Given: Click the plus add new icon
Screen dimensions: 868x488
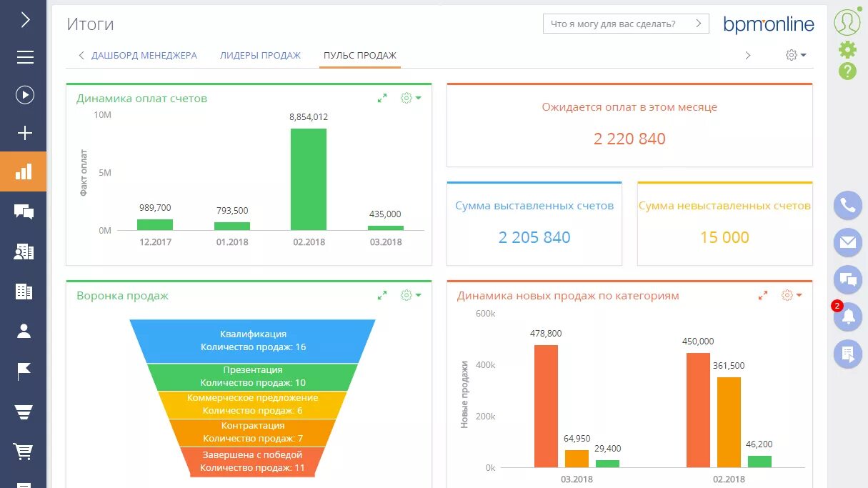Looking at the screenshot, I should tap(25, 133).
